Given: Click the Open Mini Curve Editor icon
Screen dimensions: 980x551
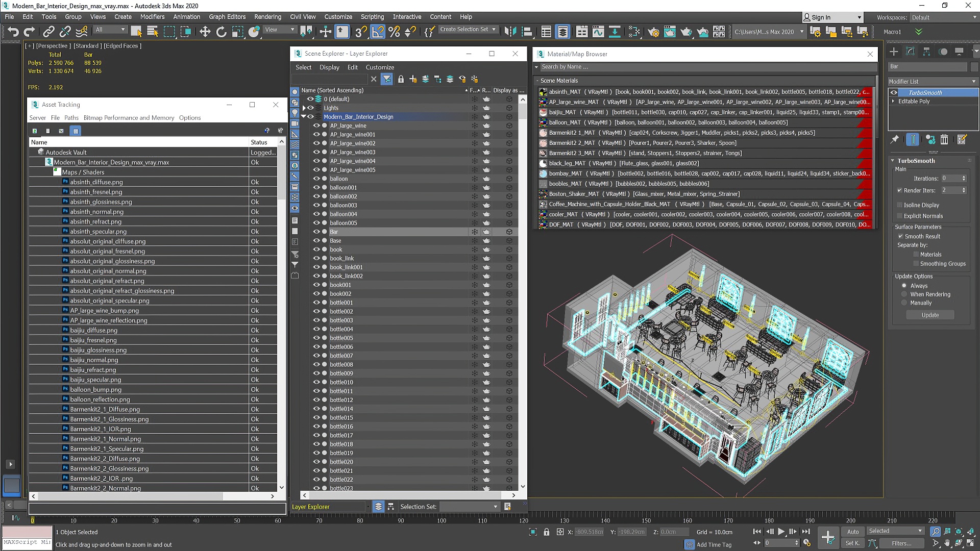Looking at the screenshot, I should (15, 518).
